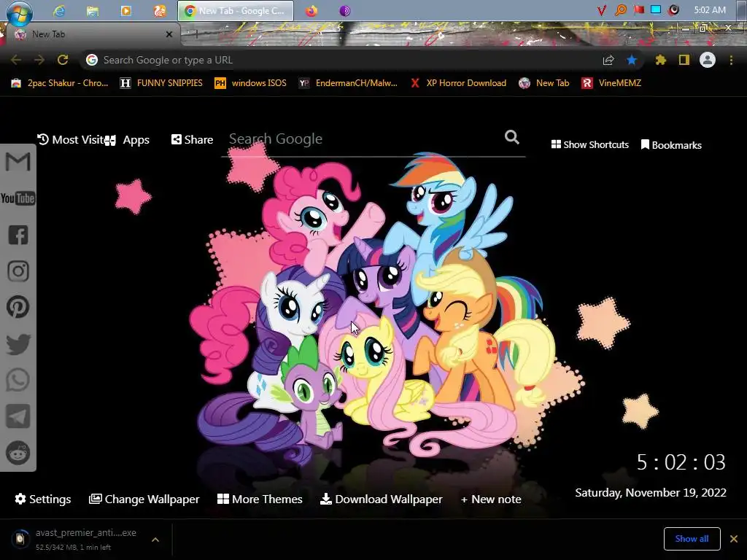The image size is (747, 560).
Task: Open the New Tab bookmark in the bookmarks bar
Action: click(544, 83)
